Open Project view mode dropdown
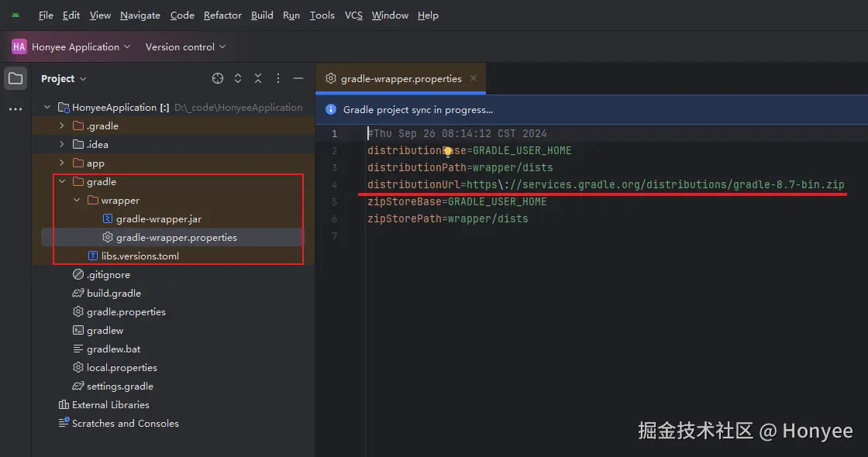Viewport: 868px width, 457px height. click(x=64, y=78)
